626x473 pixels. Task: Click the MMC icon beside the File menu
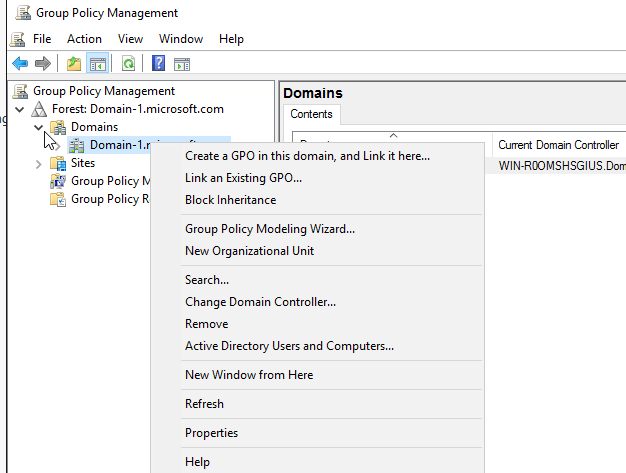point(18,39)
